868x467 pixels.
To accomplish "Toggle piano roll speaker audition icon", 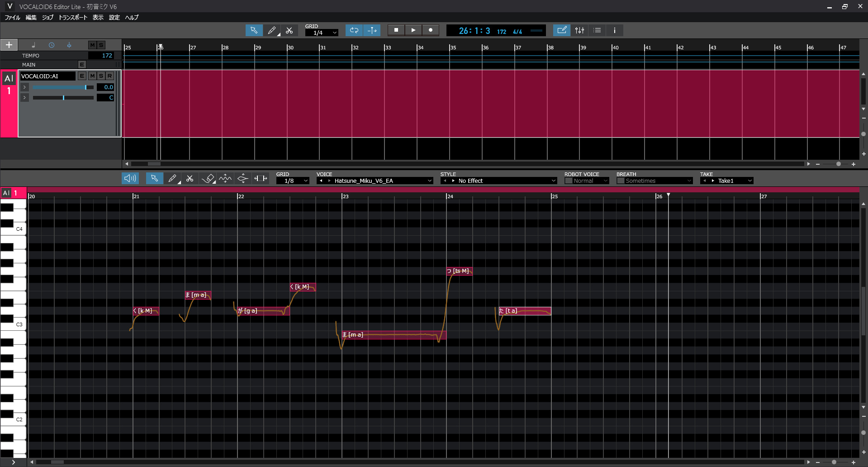I will pyautogui.click(x=130, y=179).
